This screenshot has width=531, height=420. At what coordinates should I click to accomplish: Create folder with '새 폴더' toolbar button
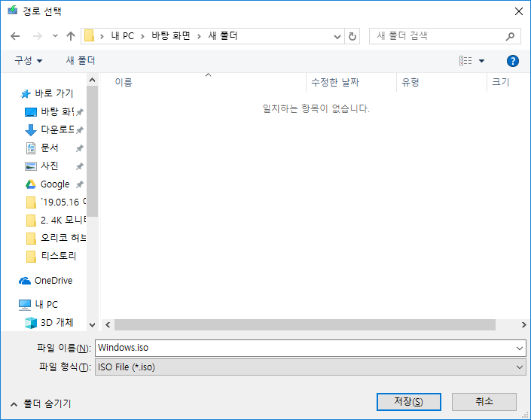pyautogui.click(x=81, y=60)
